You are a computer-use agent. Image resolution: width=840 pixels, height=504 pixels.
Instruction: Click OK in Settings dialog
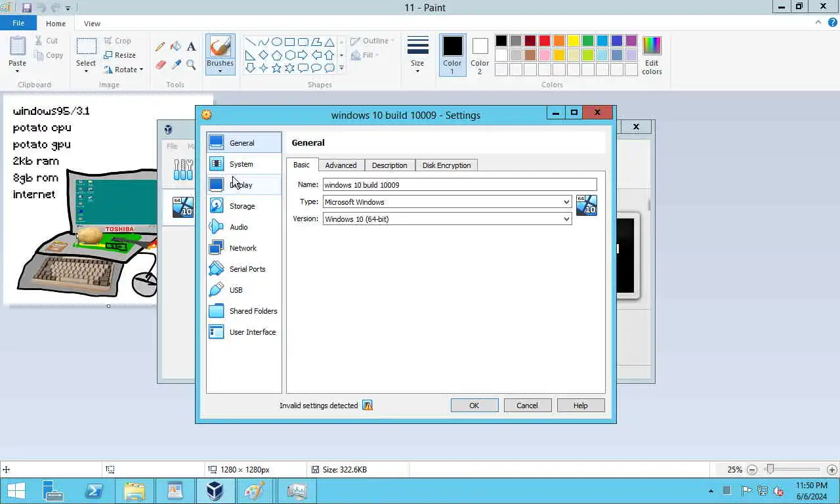pyautogui.click(x=474, y=406)
